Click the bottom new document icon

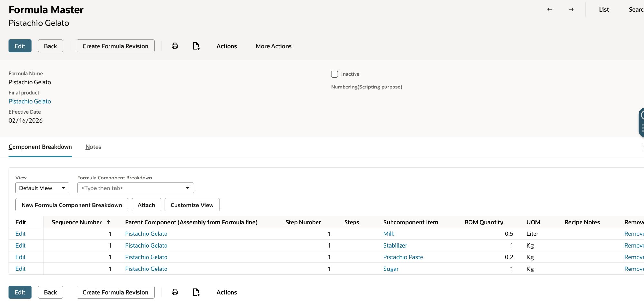coord(196,292)
